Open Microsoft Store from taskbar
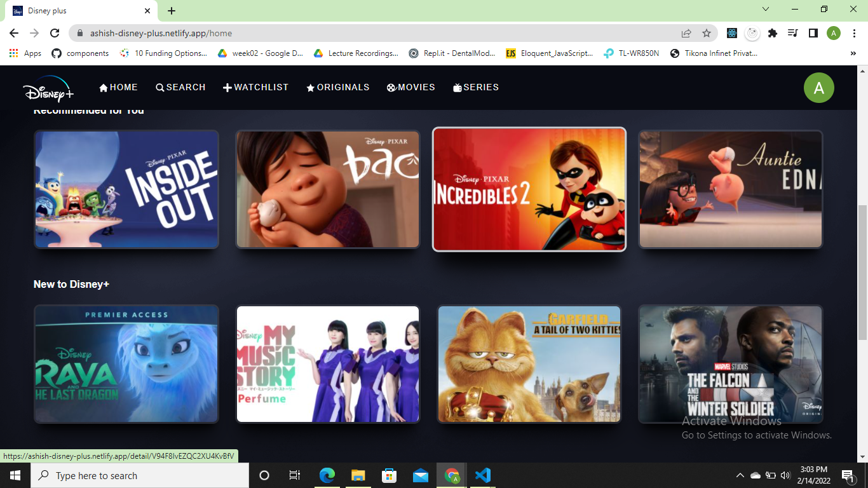 click(x=389, y=475)
